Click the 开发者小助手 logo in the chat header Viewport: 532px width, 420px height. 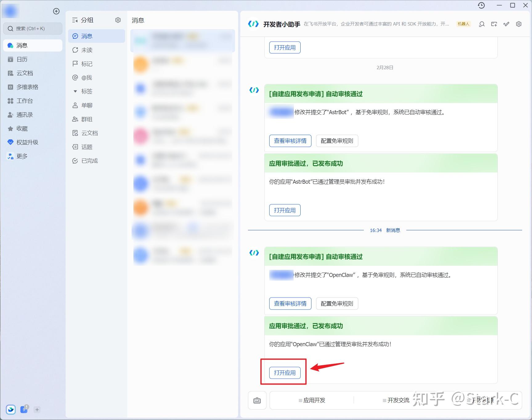253,24
